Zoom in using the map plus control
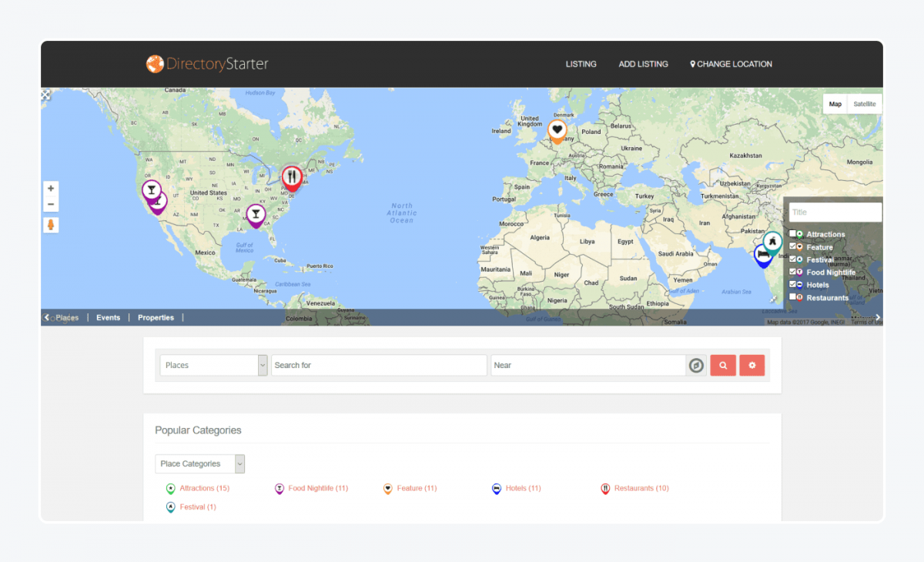Viewport: 924px width, 562px height. [x=51, y=187]
